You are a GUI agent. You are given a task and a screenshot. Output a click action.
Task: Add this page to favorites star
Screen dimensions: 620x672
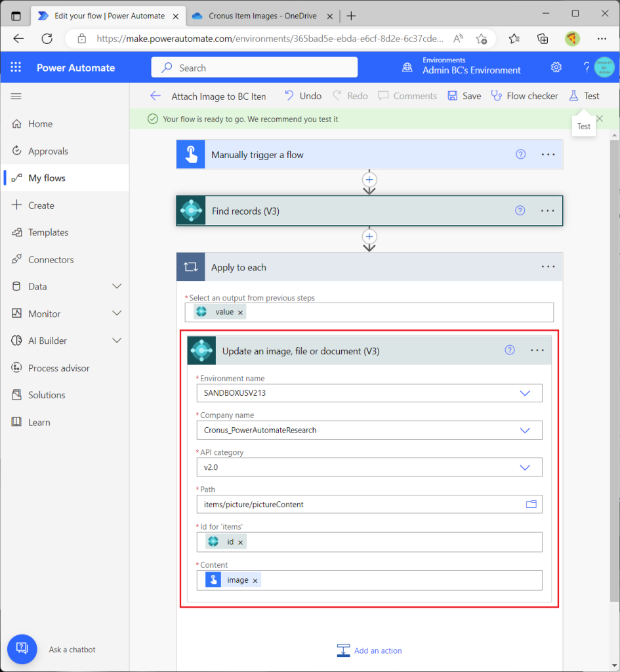pyautogui.click(x=481, y=39)
